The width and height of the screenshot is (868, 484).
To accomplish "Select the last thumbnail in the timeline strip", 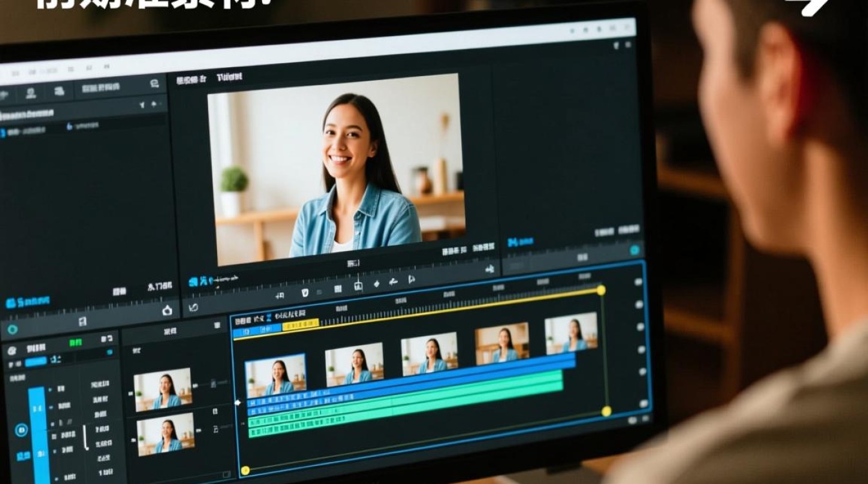I will (571, 333).
